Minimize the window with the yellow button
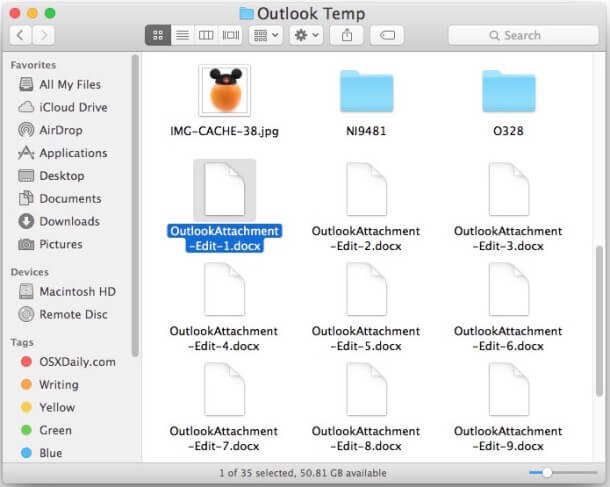 point(32,13)
